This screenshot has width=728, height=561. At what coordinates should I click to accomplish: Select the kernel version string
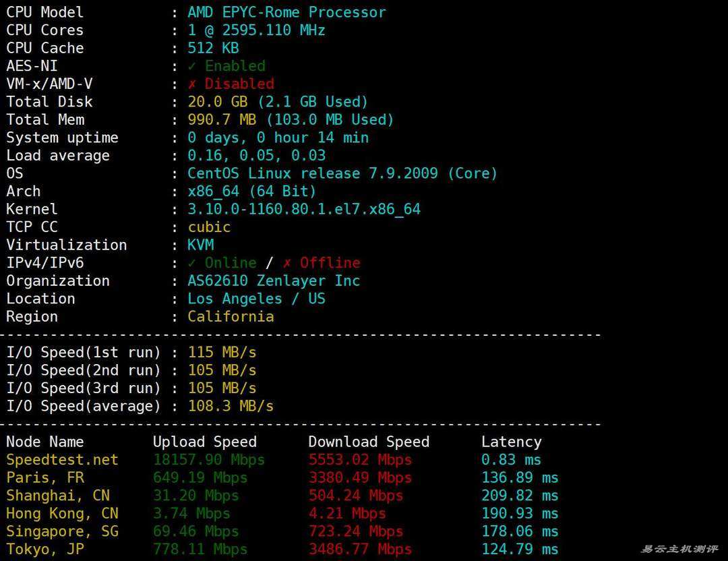(x=303, y=209)
